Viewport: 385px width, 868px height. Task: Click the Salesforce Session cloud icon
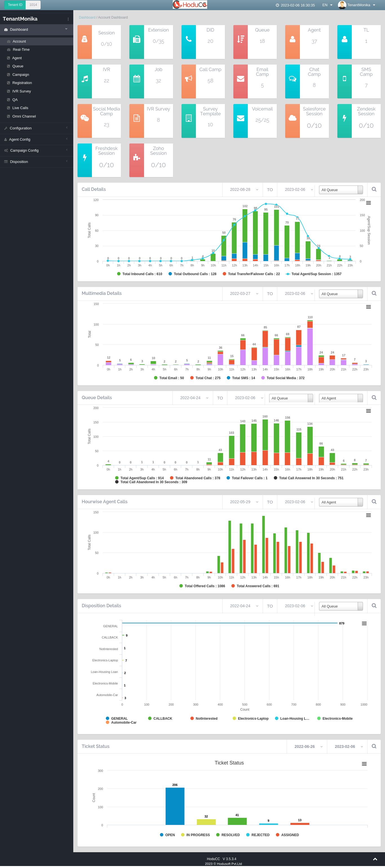point(292,118)
